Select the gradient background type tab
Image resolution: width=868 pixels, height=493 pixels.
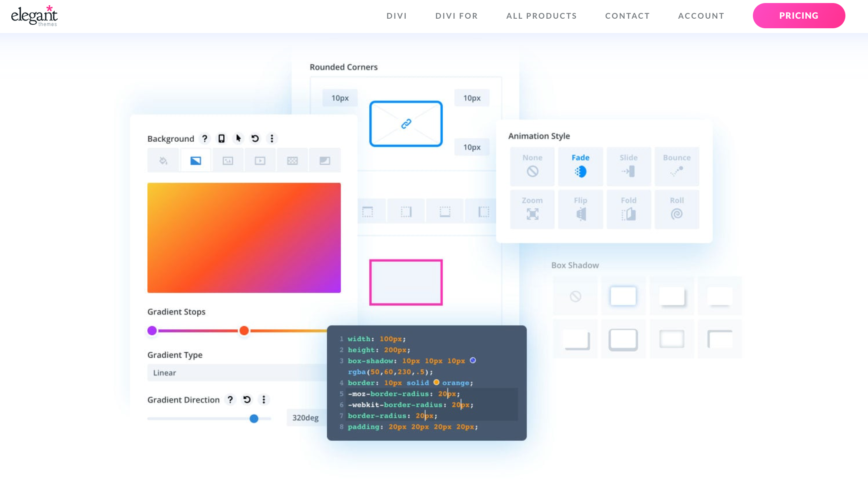pos(195,161)
